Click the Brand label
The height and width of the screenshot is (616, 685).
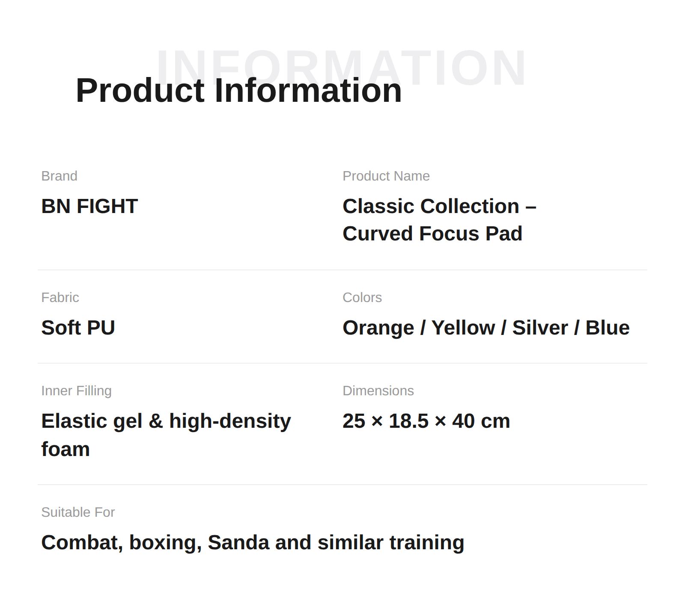coord(59,176)
